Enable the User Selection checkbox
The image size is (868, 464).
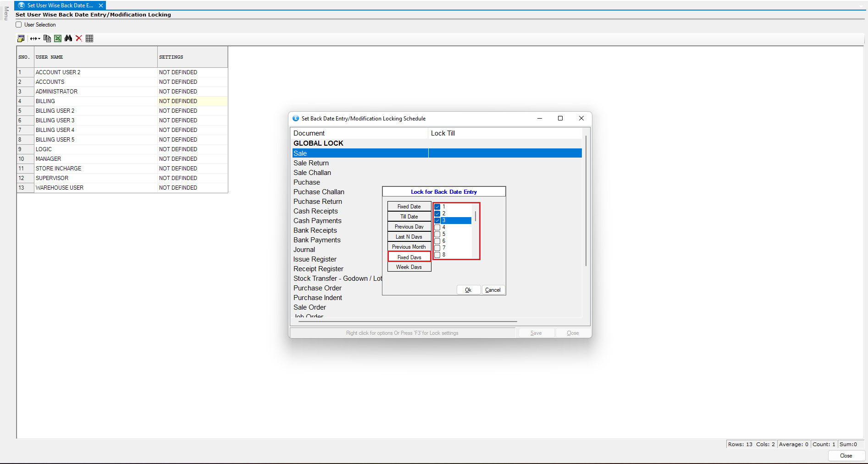click(19, 25)
